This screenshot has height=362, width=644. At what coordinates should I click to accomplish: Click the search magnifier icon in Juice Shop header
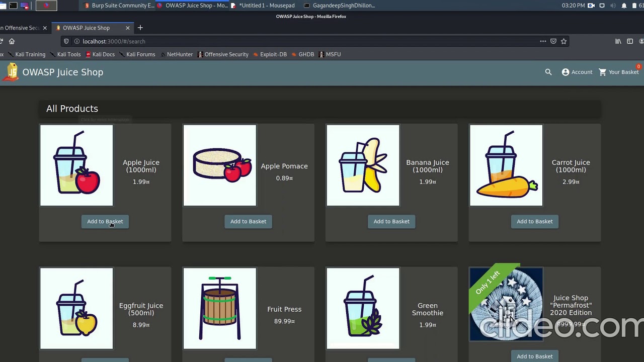coord(548,72)
